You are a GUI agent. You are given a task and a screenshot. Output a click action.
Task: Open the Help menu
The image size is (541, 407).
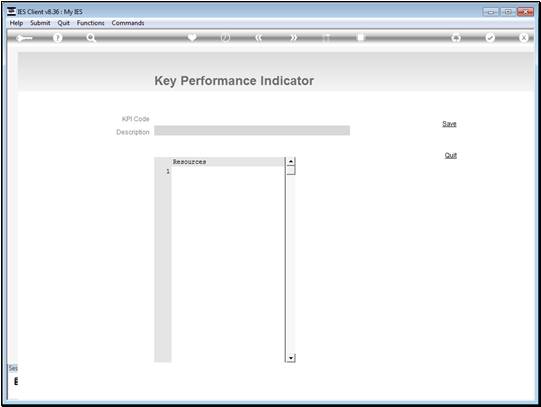[x=16, y=23]
